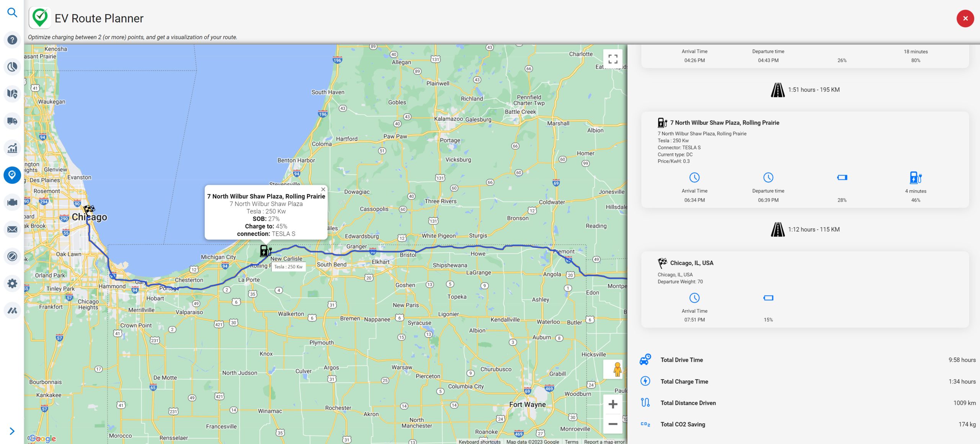Image resolution: width=980 pixels, height=444 pixels.
Task: Open the settings gear icon
Action: click(12, 283)
